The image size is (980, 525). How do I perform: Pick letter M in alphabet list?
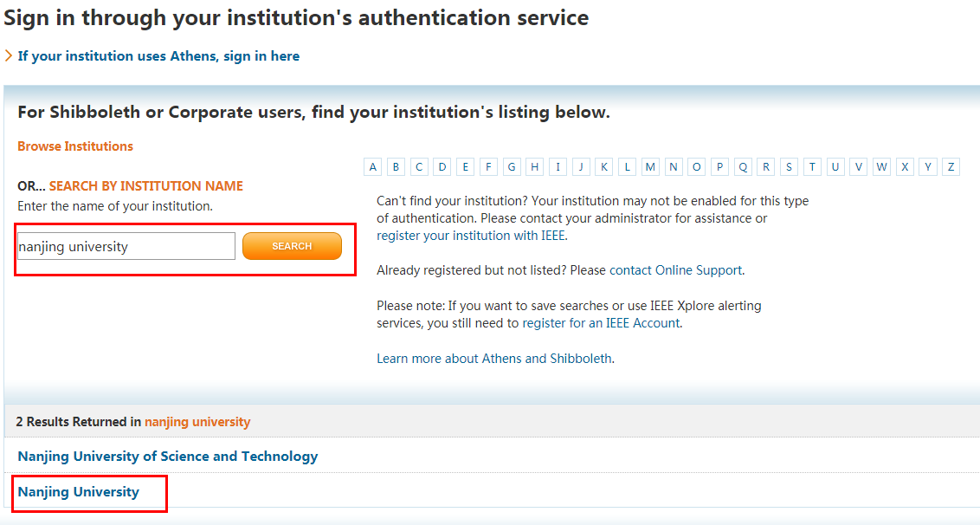point(650,167)
